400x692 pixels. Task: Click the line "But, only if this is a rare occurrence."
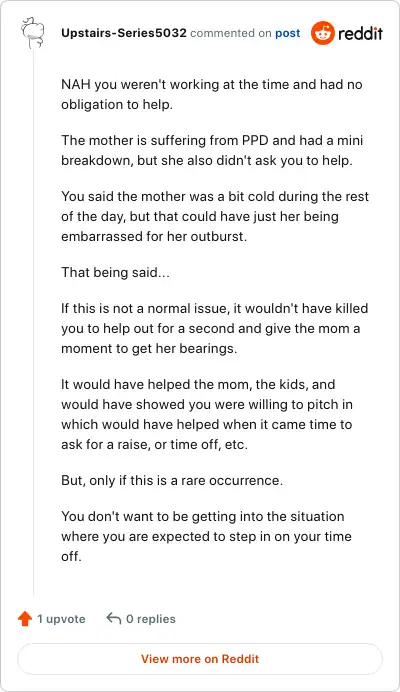(172, 481)
